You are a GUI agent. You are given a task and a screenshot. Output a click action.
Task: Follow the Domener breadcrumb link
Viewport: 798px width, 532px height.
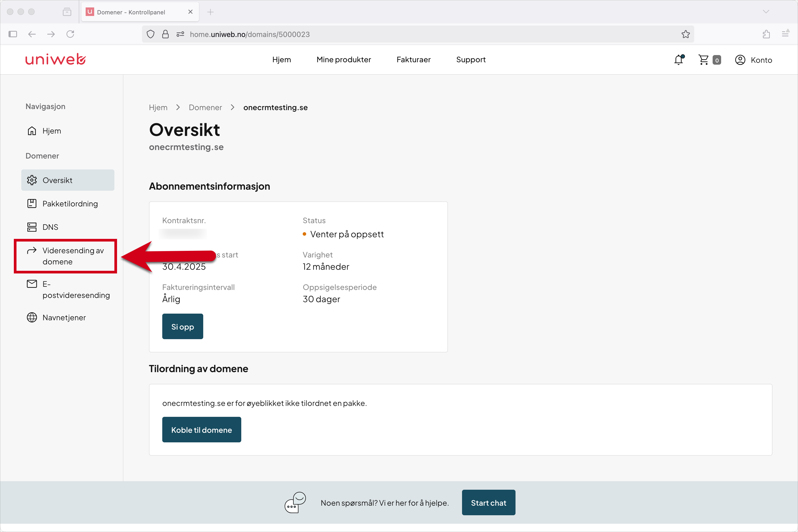click(x=205, y=107)
